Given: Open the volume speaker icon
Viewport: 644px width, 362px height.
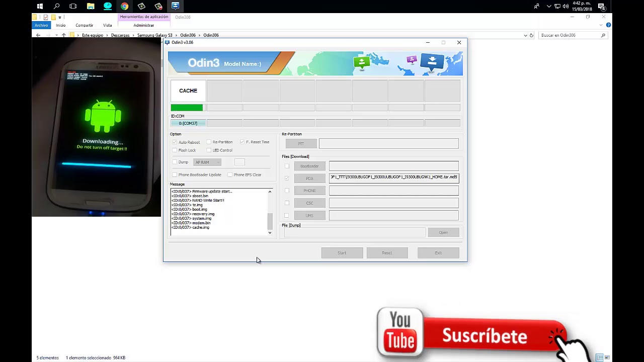Looking at the screenshot, I should point(566,6).
